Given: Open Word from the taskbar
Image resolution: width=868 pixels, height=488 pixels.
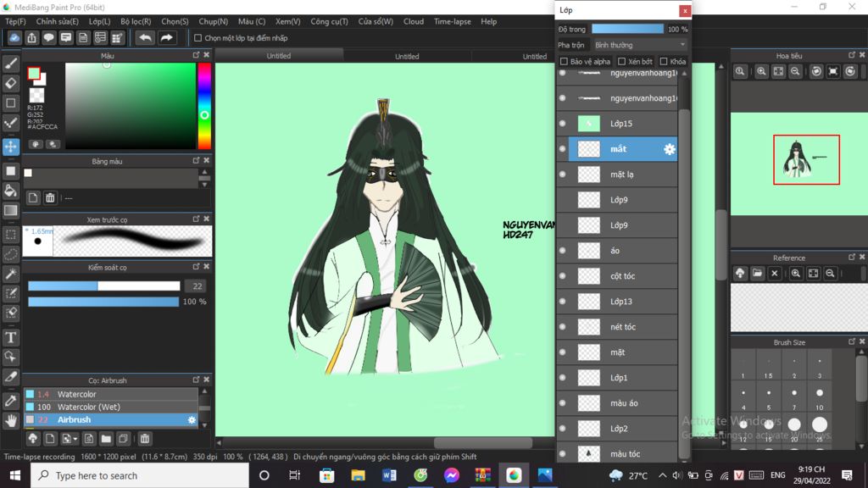Looking at the screenshot, I should coord(389,475).
